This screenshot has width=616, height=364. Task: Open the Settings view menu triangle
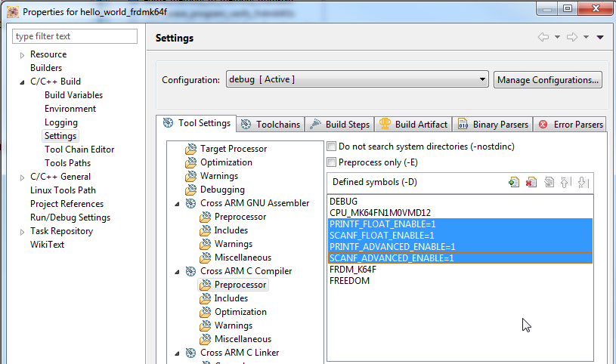[x=599, y=37]
